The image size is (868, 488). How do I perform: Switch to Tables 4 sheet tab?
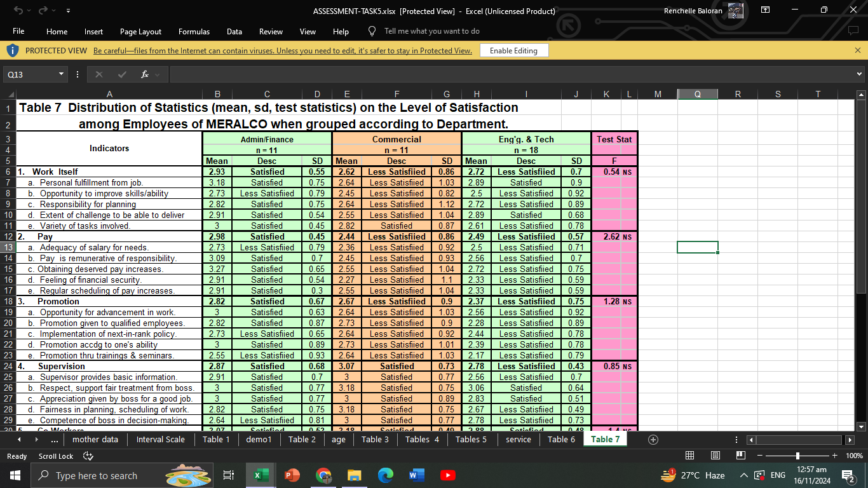[x=422, y=439]
